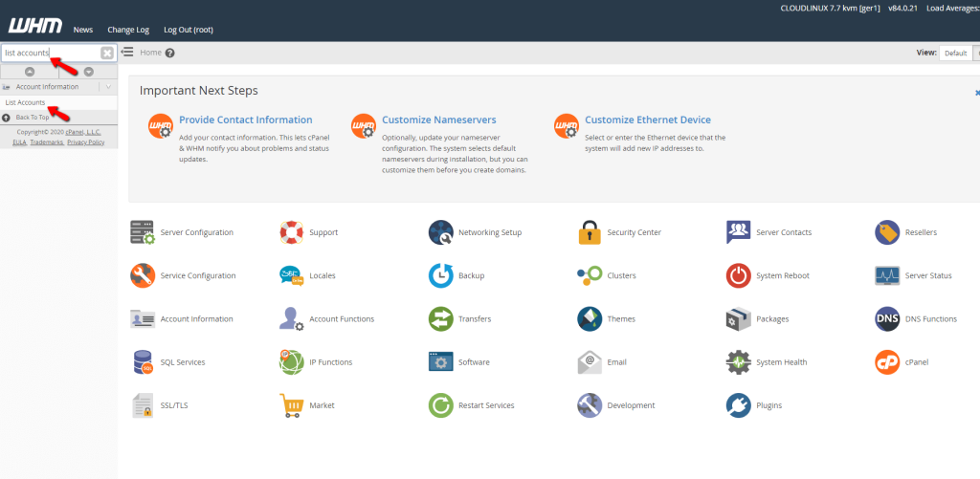
Task: Open the Restart Services icon
Action: (440, 405)
